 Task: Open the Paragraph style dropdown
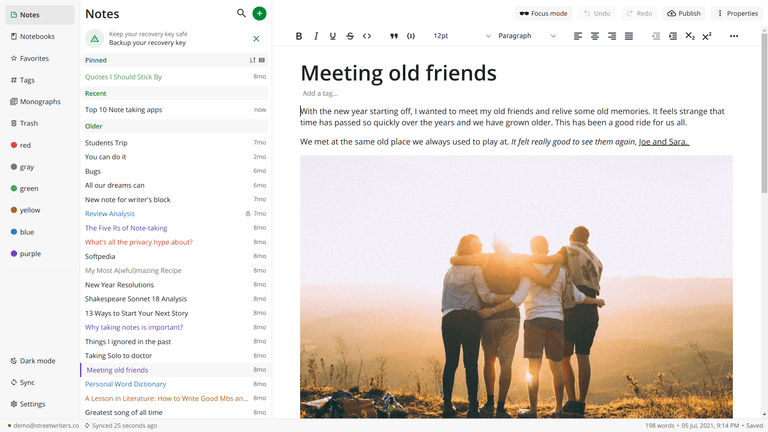click(x=527, y=36)
